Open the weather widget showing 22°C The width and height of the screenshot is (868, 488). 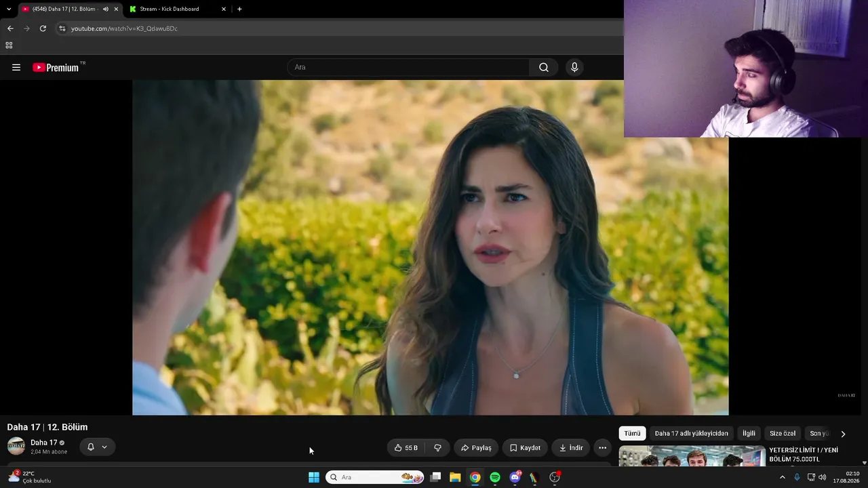30,477
